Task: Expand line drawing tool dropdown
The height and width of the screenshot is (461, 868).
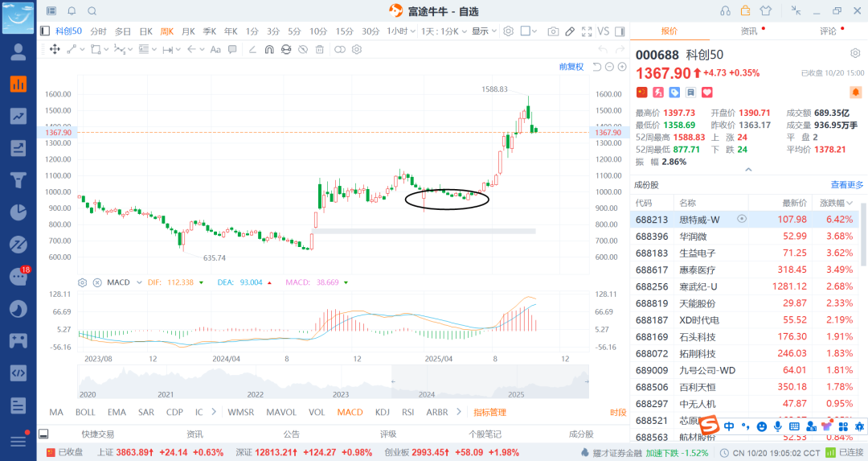Action: pyautogui.click(x=82, y=49)
